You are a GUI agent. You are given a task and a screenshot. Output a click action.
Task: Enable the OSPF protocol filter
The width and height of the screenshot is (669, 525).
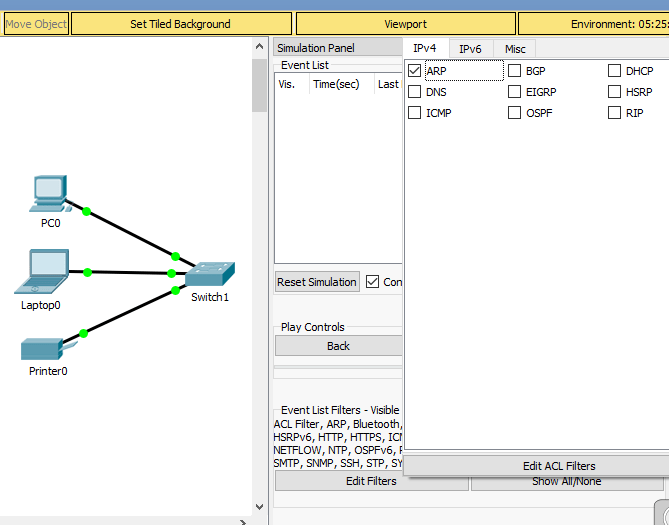pyautogui.click(x=514, y=113)
